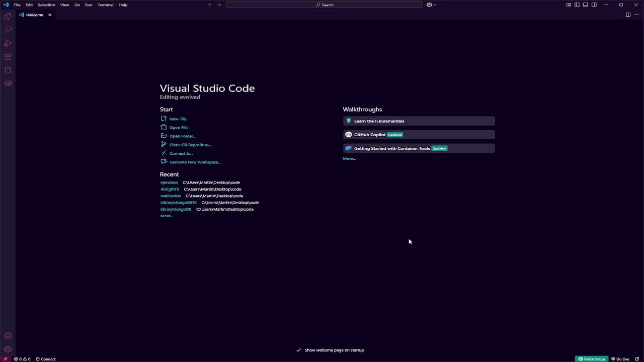
Task: Open the Run menu
Action: coord(89,5)
